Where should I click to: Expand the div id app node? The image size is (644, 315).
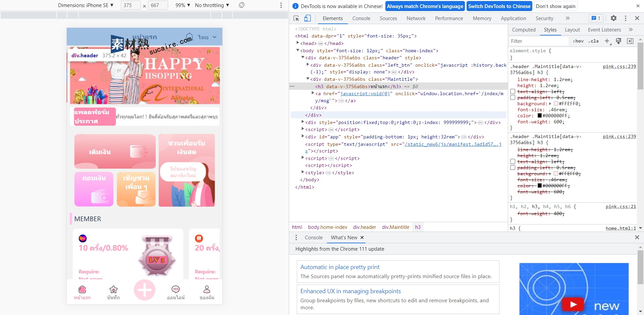point(303,136)
